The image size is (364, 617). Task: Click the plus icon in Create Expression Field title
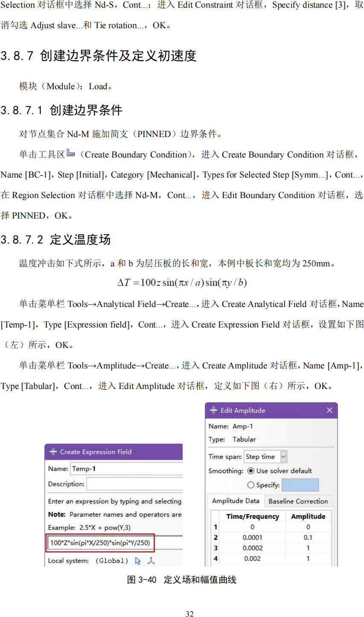(53, 451)
